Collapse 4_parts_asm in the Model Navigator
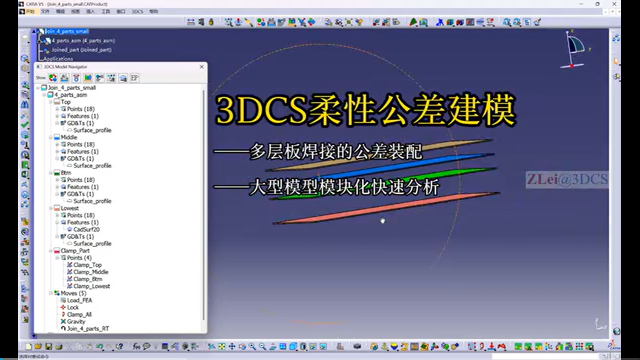Image resolution: width=640 pixels, height=360 pixels. coord(44,95)
